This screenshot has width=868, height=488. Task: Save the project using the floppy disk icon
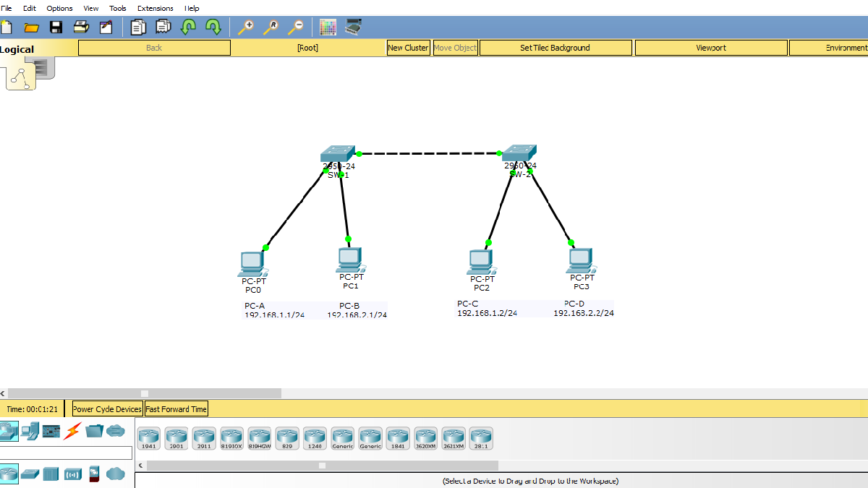tap(56, 27)
